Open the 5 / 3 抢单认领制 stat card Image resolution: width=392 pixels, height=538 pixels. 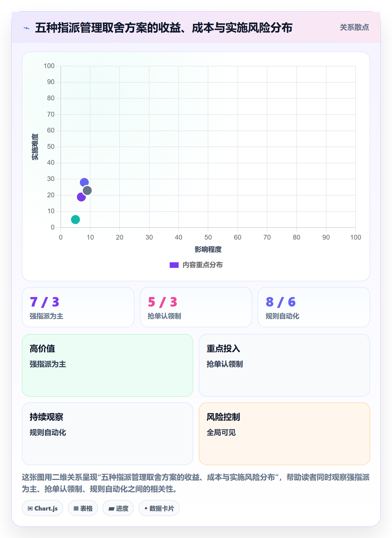click(x=196, y=307)
